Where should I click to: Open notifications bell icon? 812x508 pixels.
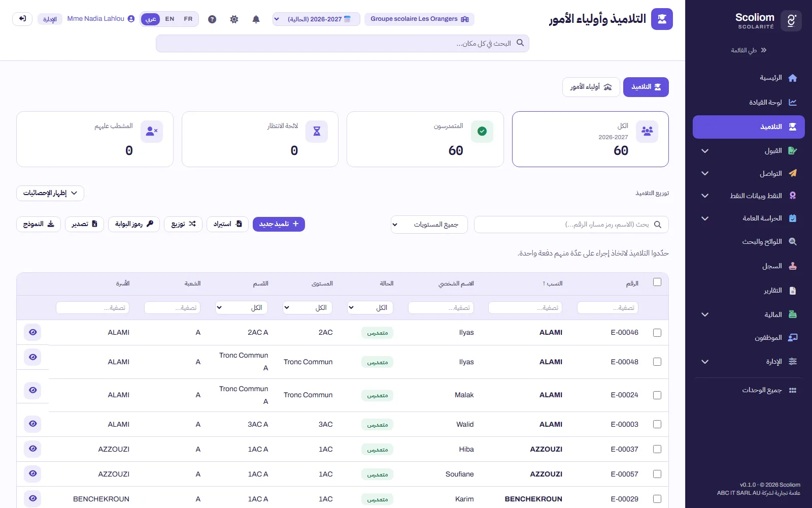(256, 19)
